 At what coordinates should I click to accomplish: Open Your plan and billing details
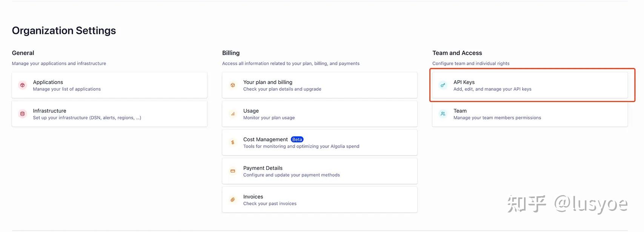coord(320,85)
